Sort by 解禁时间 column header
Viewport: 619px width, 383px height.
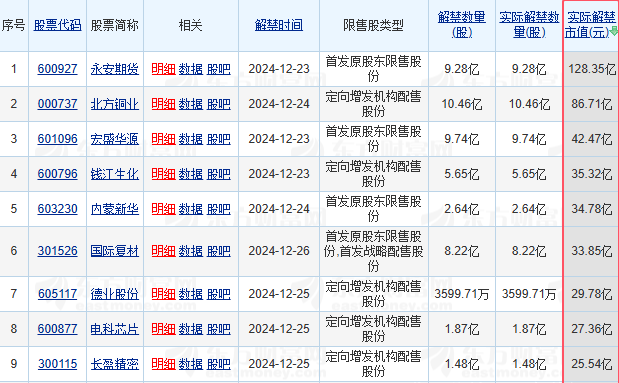pos(279,25)
